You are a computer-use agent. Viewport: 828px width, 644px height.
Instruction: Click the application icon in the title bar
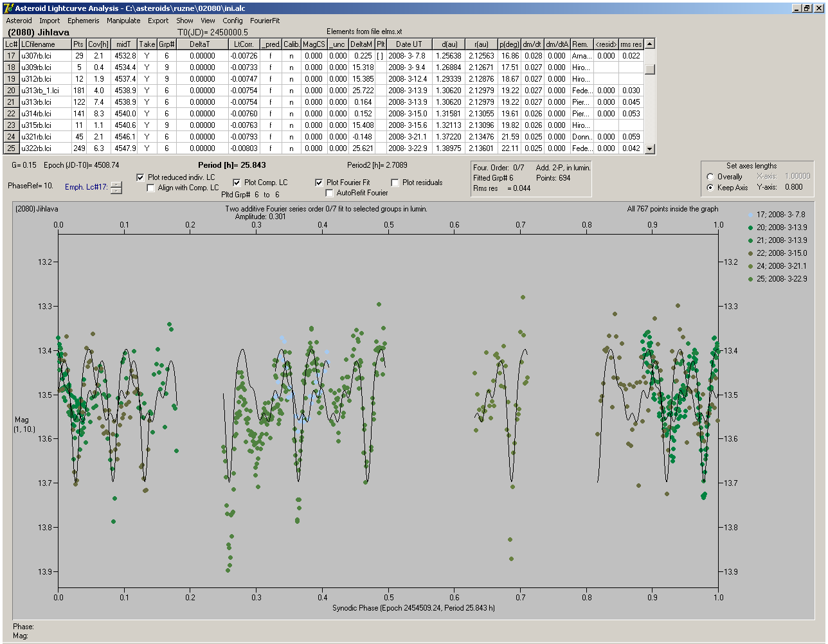coord(8,8)
